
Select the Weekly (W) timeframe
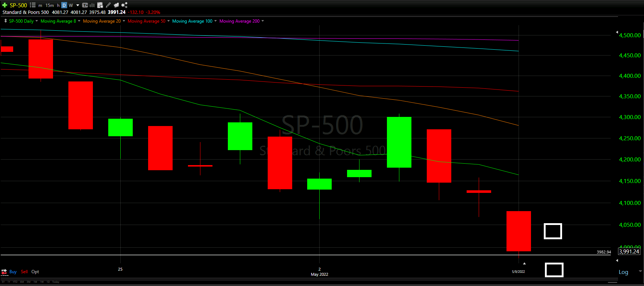(71, 5)
